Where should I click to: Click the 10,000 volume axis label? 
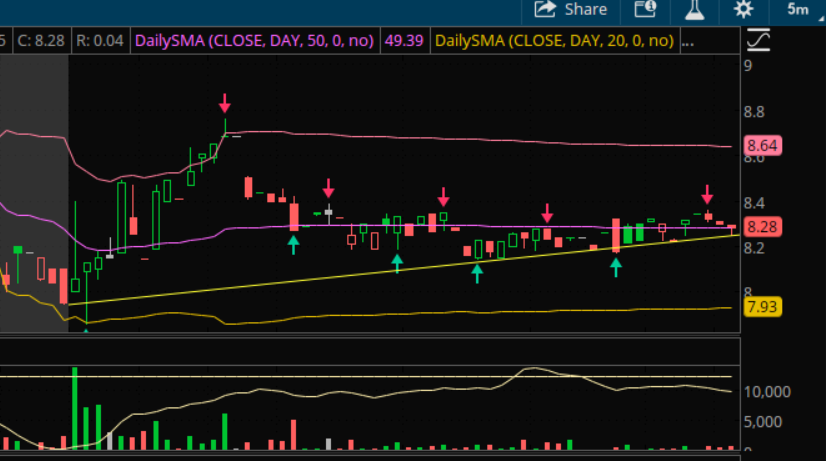pyautogui.click(x=767, y=392)
